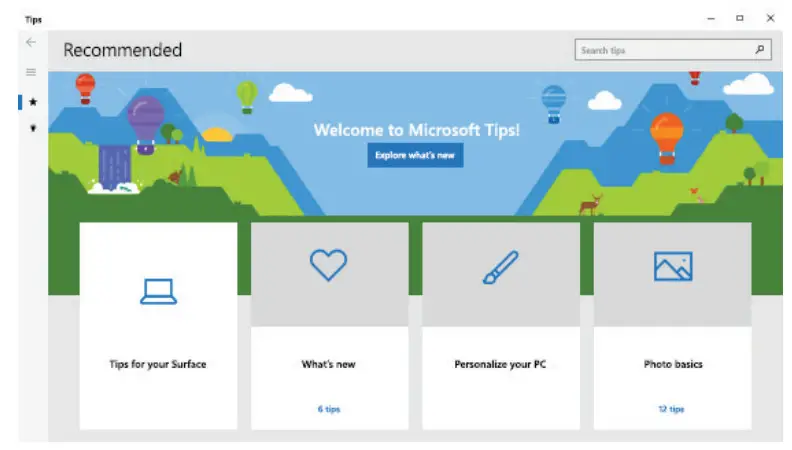Screen dimensions: 792x450
Task: Click the laptop icon on Surface card
Action: [159, 291]
